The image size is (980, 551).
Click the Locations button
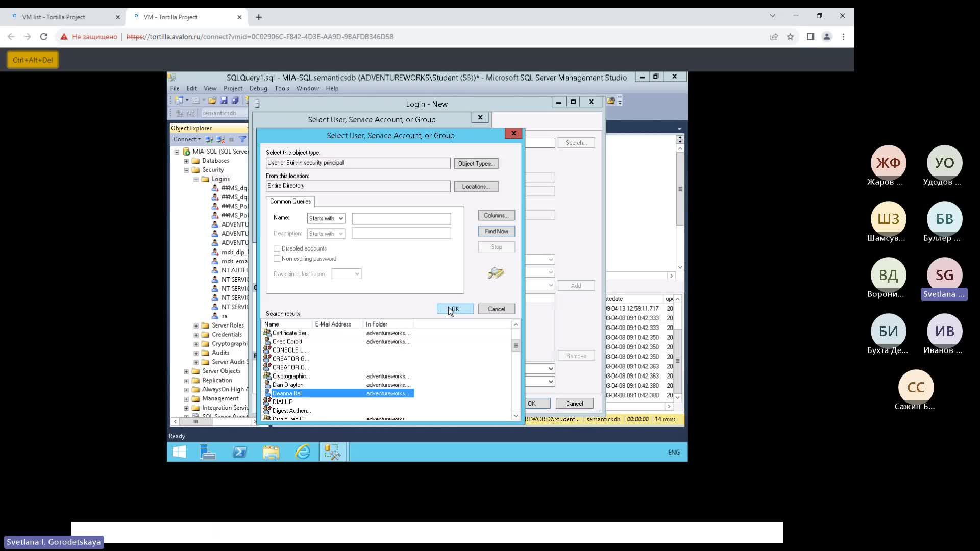[476, 187]
